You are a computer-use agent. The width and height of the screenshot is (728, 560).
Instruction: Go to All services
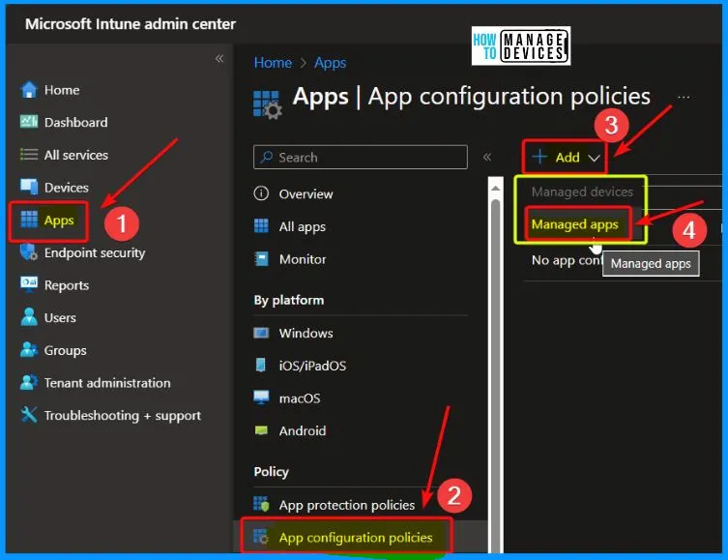[x=76, y=155]
